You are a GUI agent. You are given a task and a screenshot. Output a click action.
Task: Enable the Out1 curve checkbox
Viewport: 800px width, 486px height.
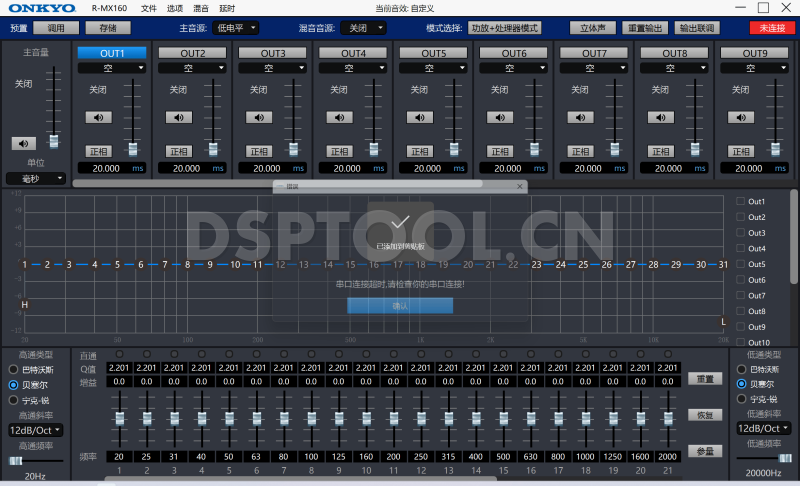[x=741, y=201]
